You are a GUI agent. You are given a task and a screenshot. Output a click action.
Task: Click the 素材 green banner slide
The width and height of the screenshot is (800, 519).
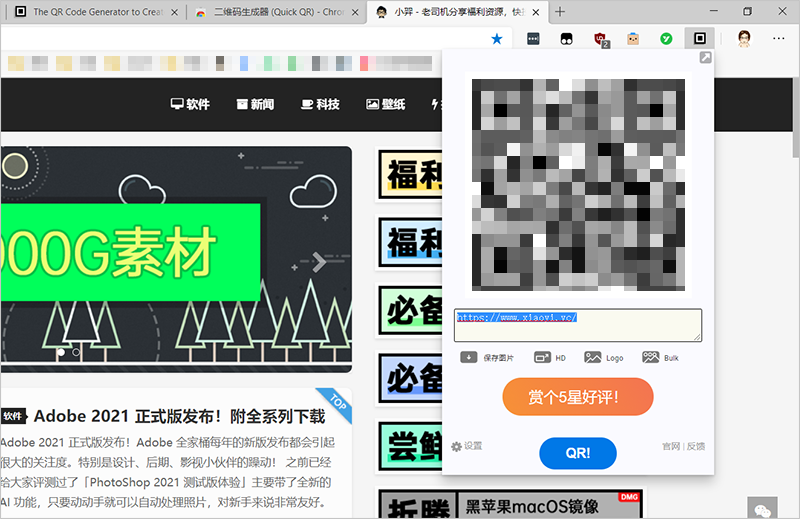(131, 252)
